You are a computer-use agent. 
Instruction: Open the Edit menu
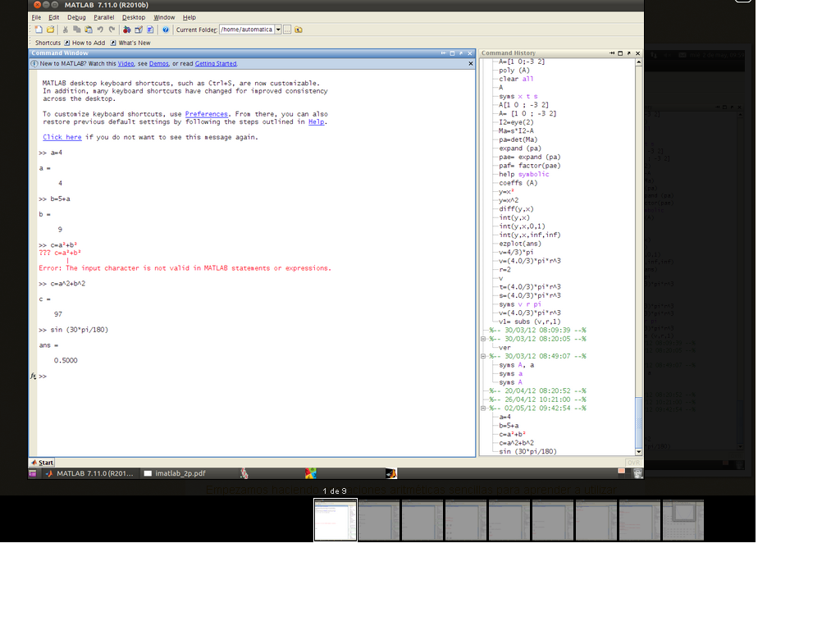point(53,17)
